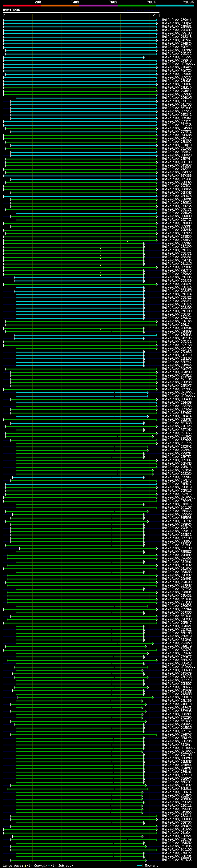Click the red 20% identity legend bar
The width and height of the screenshot is (197, 868).
click(22, 6)
